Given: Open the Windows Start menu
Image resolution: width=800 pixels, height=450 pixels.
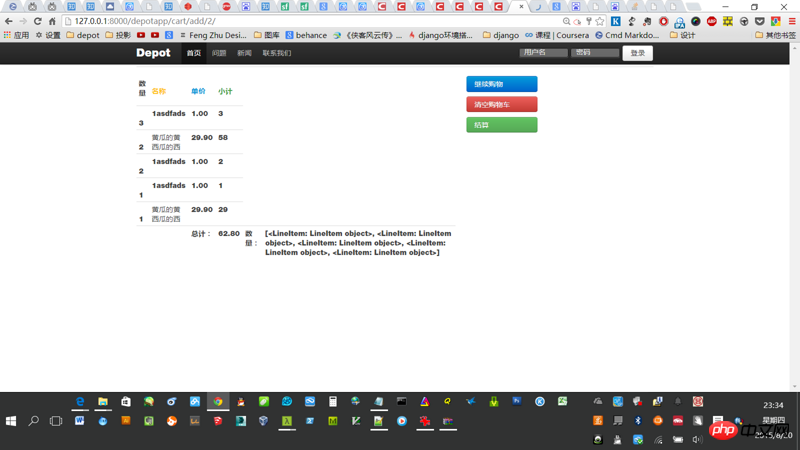Looking at the screenshot, I should coord(11,421).
